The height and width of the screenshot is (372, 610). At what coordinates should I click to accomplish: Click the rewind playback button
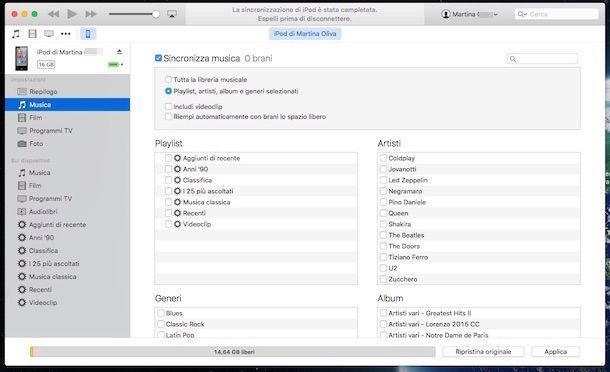[x=54, y=14]
